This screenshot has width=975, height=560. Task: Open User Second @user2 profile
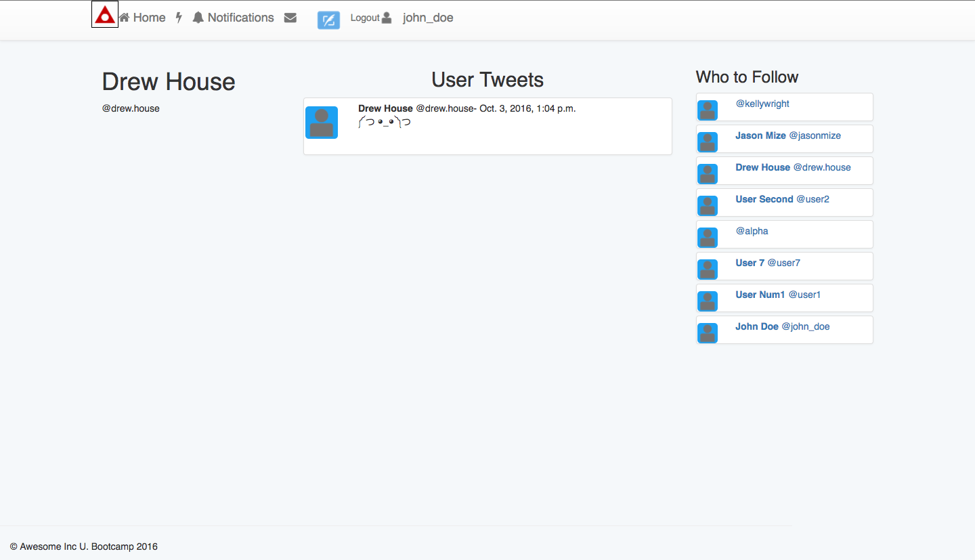pyautogui.click(x=782, y=199)
